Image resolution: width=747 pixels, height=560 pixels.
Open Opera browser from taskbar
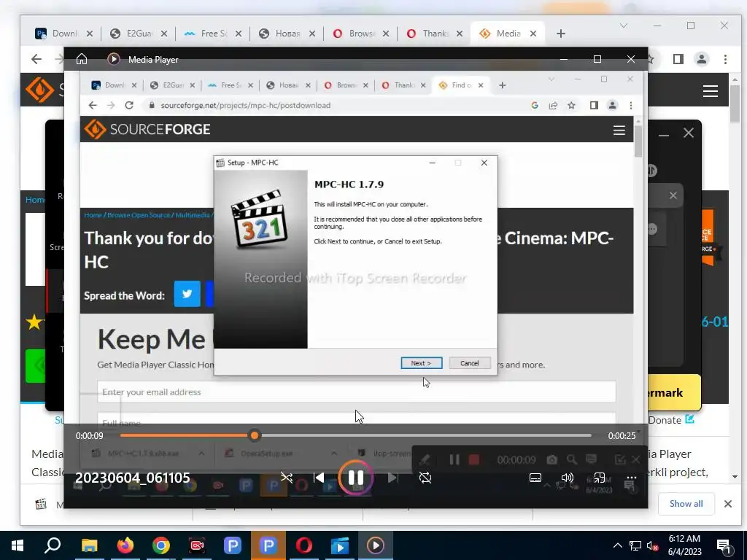(304, 545)
